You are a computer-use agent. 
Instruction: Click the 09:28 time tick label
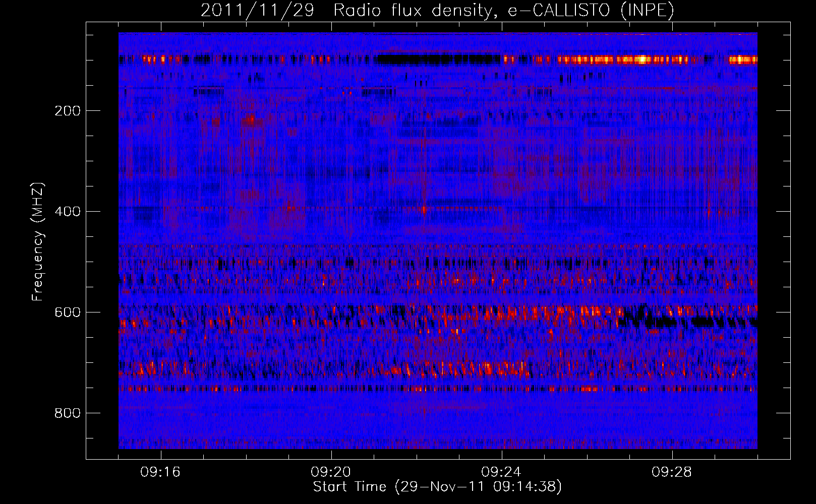click(672, 472)
